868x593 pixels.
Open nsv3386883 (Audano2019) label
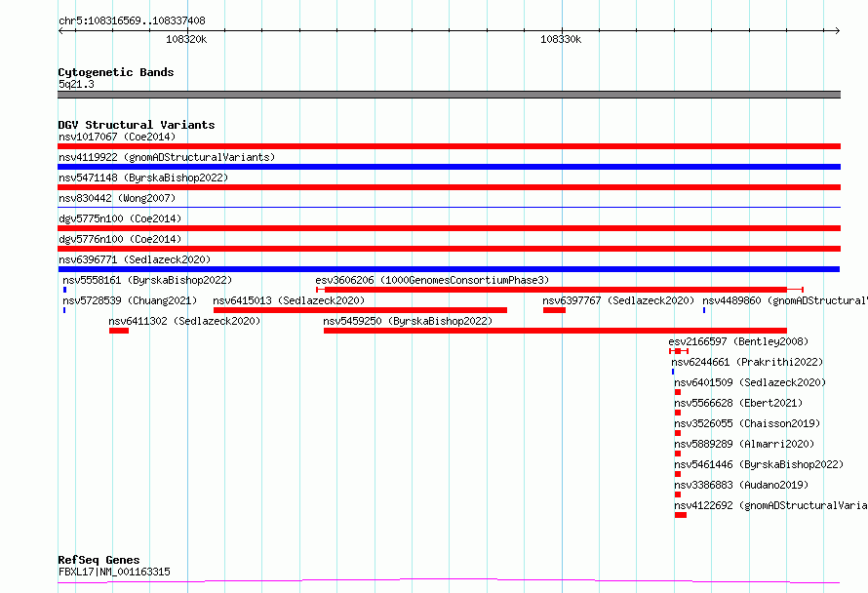741,485
